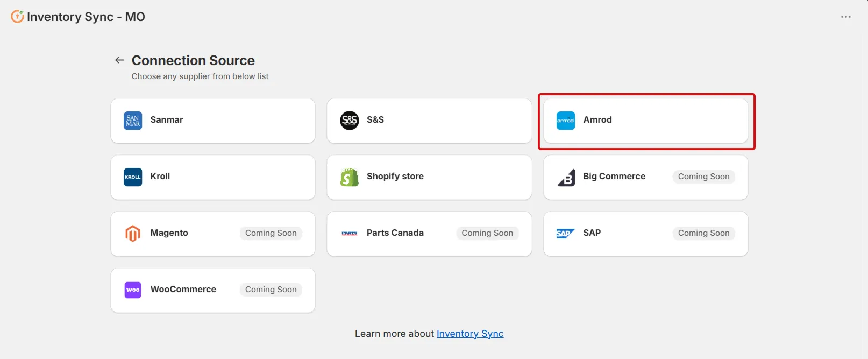The height and width of the screenshot is (359, 868).
Task: Open the Inventory Sync learn more link
Action: click(x=470, y=334)
